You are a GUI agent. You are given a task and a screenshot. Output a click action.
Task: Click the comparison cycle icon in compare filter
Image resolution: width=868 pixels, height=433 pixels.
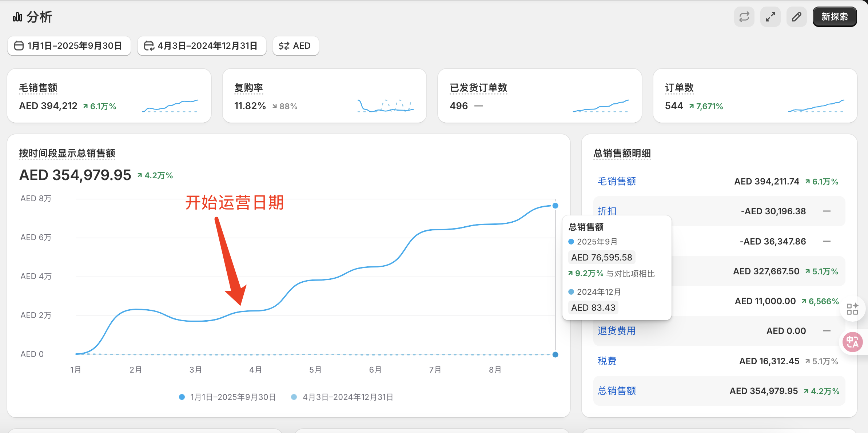(x=149, y=46)
